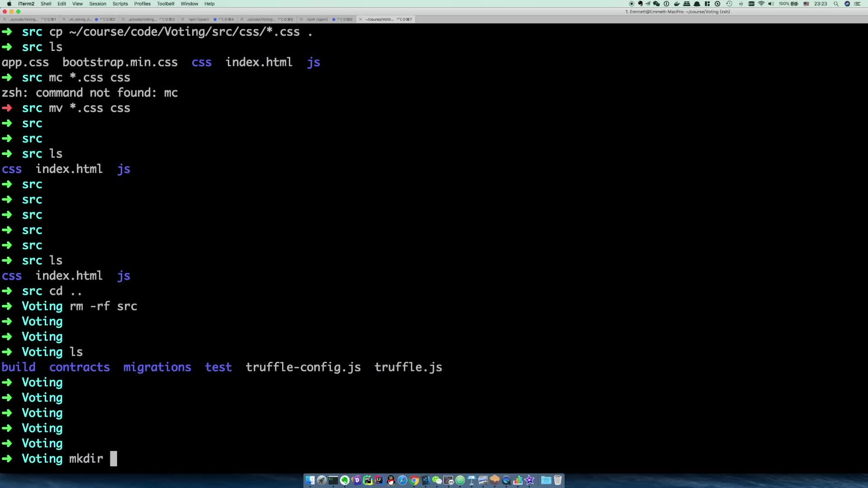This screenshot has width=868, height=488.
Task: Open the Scripts menu
Action: (x=120, y=4)
